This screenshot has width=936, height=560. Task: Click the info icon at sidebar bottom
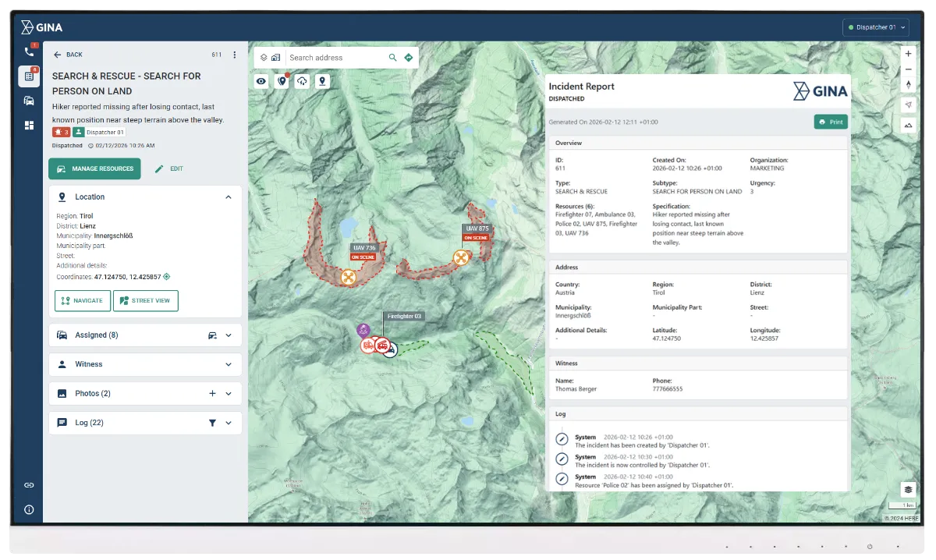29,509
